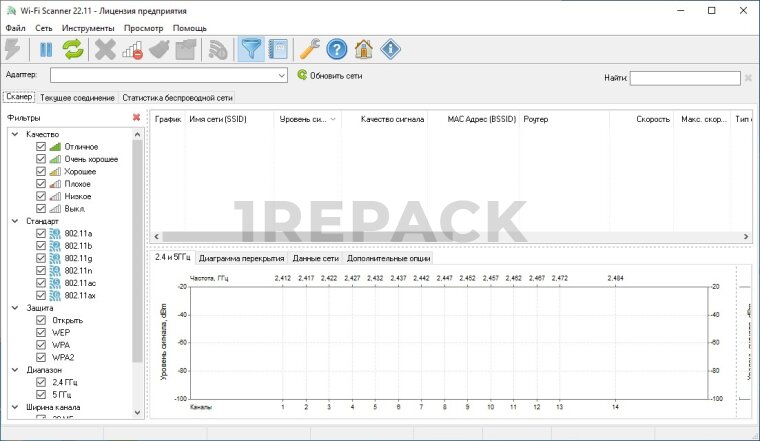Image resolution: width=760 pixels, height=441 pixels.
Task: Click the green Refresh arrows icon
Action: (71, 50)
